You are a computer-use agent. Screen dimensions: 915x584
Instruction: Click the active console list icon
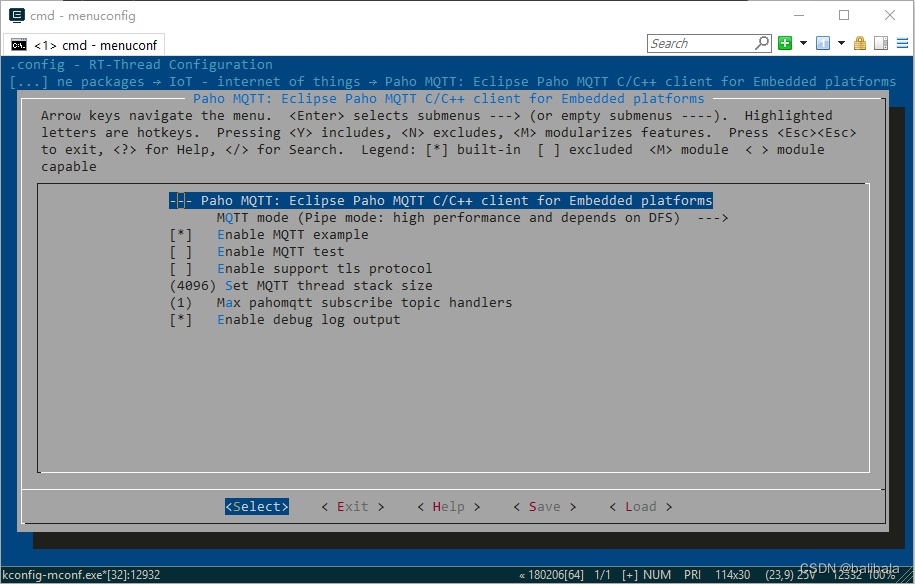coord(823,43)
